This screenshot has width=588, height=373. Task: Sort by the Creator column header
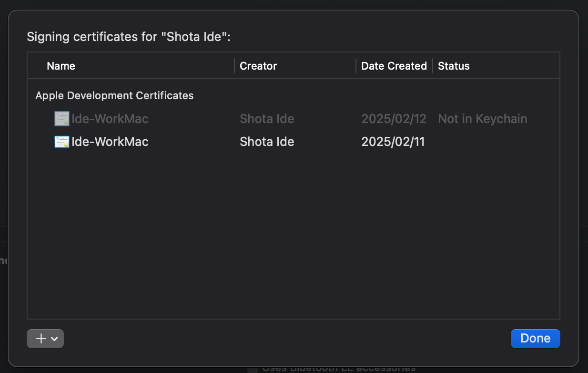[258, 66]
